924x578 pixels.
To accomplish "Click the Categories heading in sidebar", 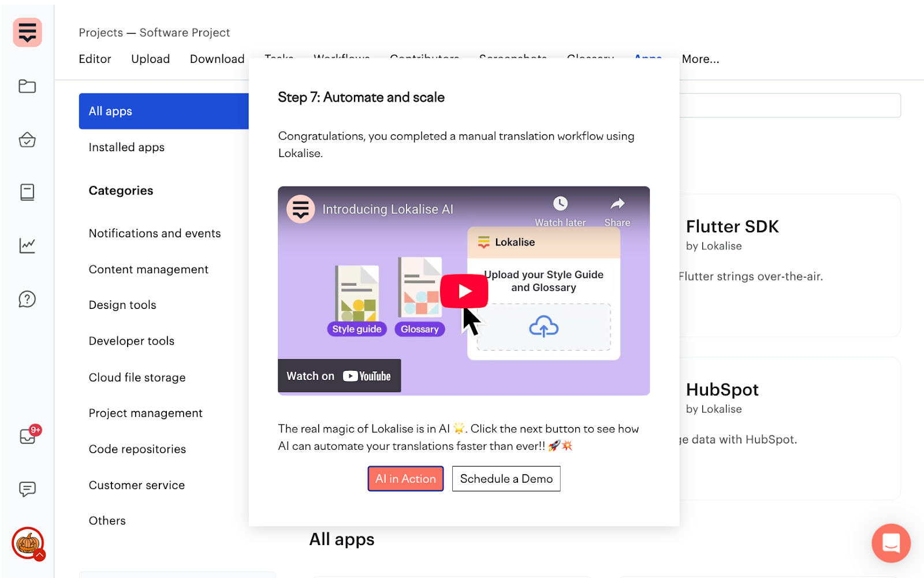I will 121,191.
